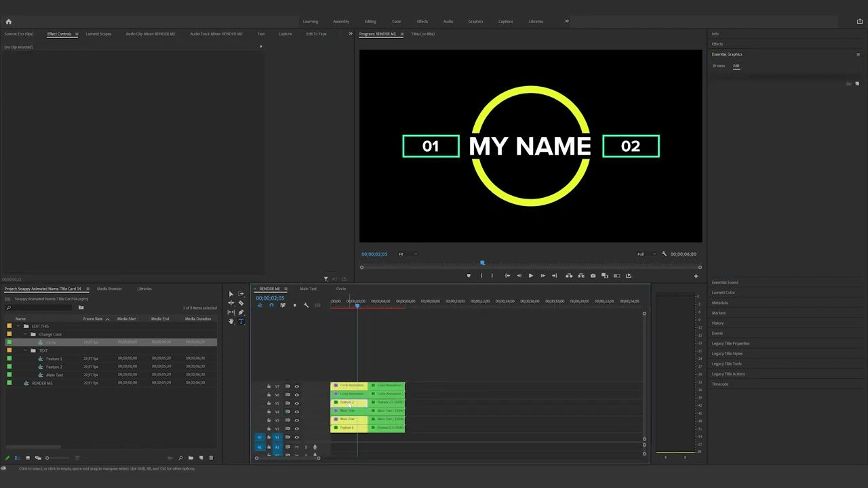Screen dimensions: 868x488
Task: Expand the TEXT bin in the project panel
Action: tap(25, 350)
